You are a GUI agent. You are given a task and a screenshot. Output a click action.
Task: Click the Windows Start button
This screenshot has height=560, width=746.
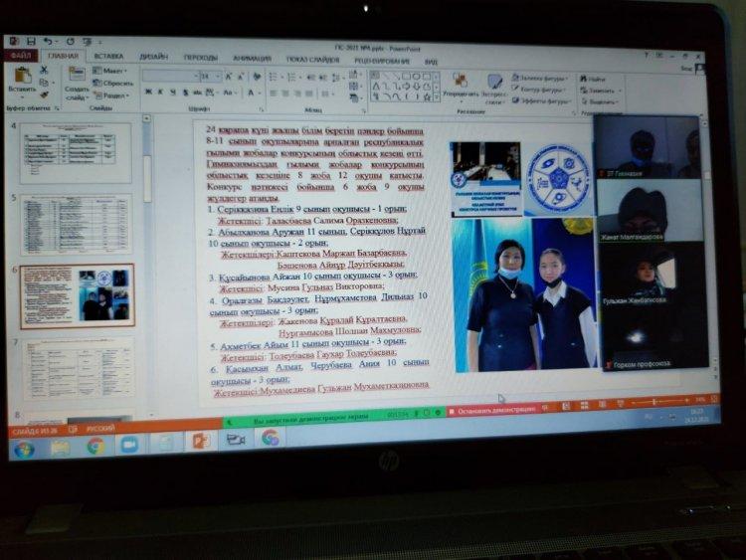[x=25, y=449]
